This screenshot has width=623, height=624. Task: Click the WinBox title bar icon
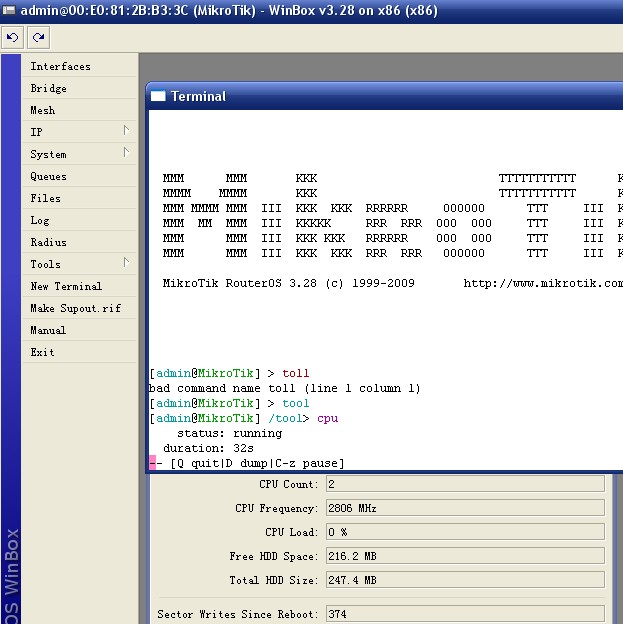click(x=8, y=10)
